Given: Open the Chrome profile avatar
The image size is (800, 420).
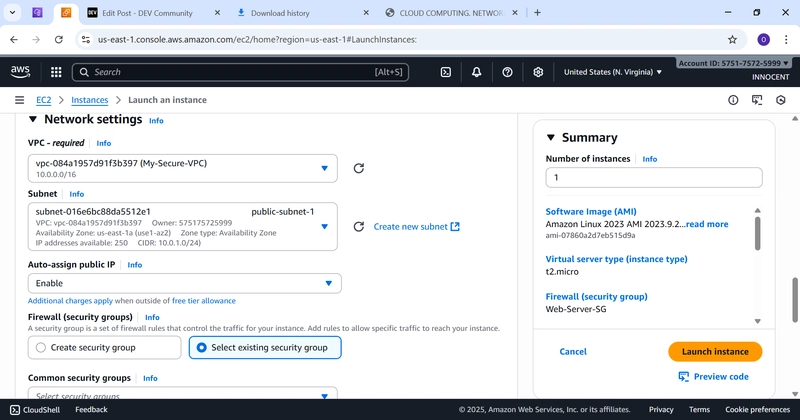Looking at the screenshot, I should click(763, 39).
